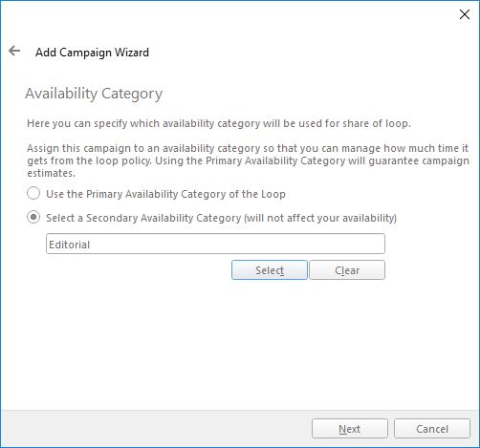This screenshot has width=480, height=448.
Task: Close the Add Campaign Wizard window
Action: (465, 14)
